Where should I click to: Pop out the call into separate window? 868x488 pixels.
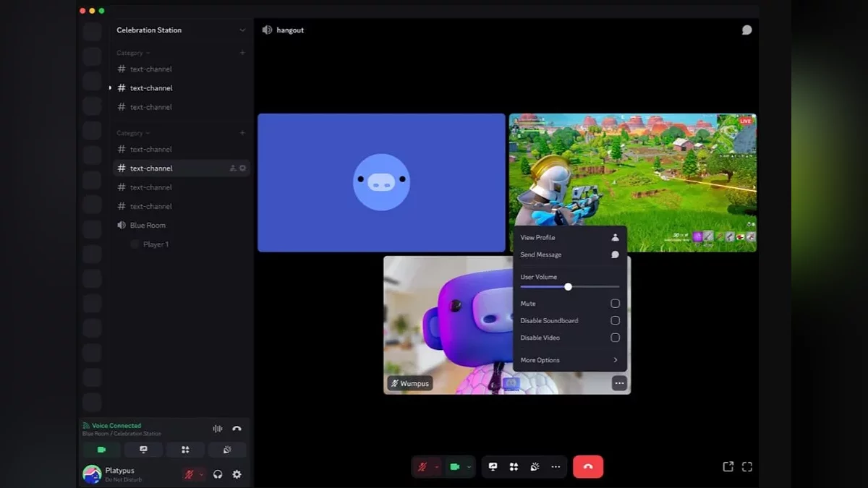pyautogui.click(x=728, y=467)
